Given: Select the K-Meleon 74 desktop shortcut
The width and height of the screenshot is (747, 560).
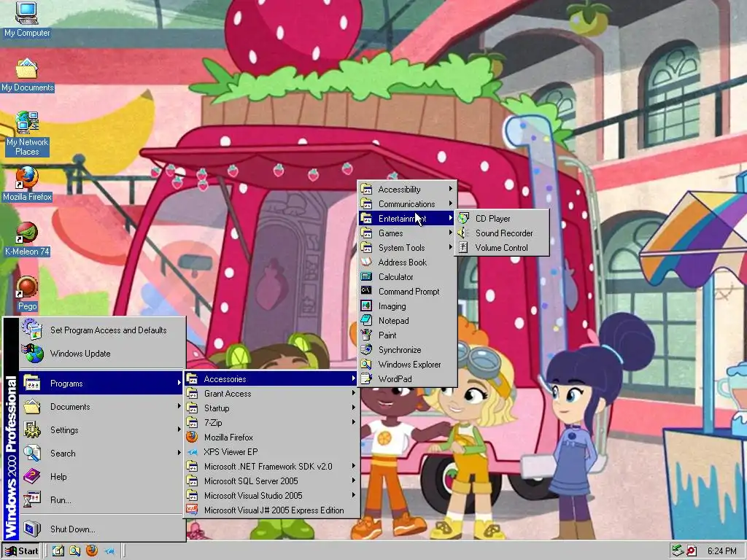Looking at the screenshot, I should [x=27, y=238].
